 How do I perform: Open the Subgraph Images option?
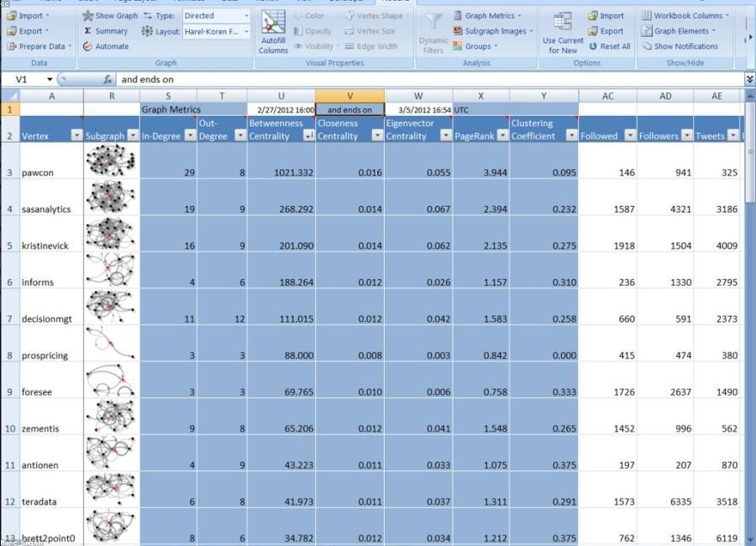click(493, 31)
